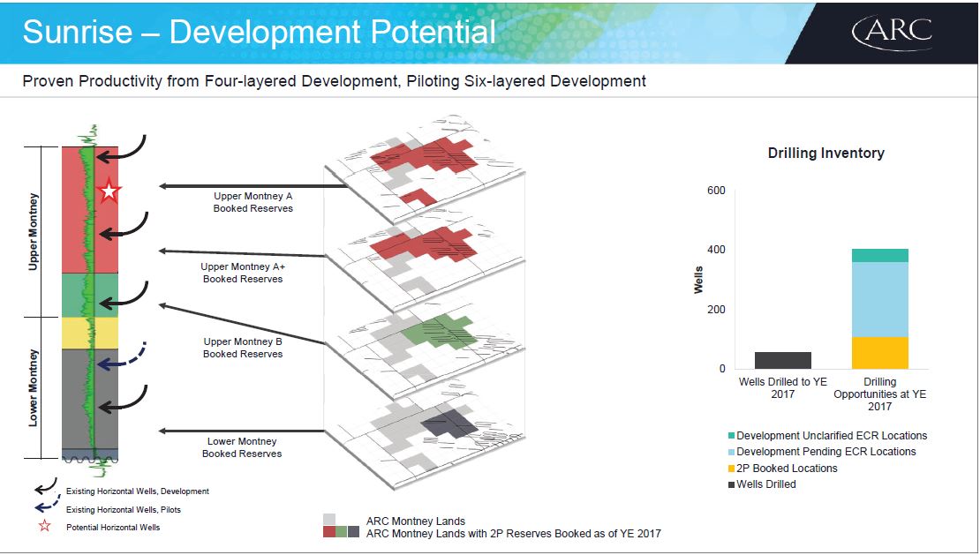Viewport: 980px width, 555px height.
Task: Click 'Existing Horizontal Wells, Pilots' legend text
Action: coord(123,509)
